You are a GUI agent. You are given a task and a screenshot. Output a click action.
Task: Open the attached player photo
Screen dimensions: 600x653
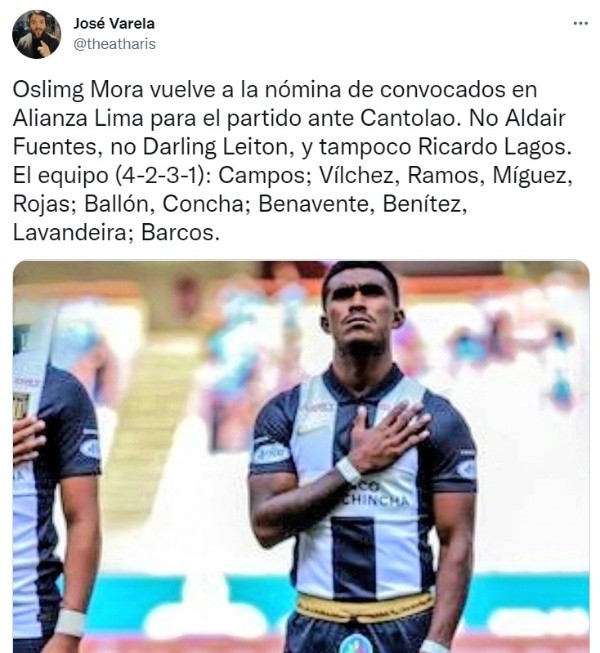[301, 456]
